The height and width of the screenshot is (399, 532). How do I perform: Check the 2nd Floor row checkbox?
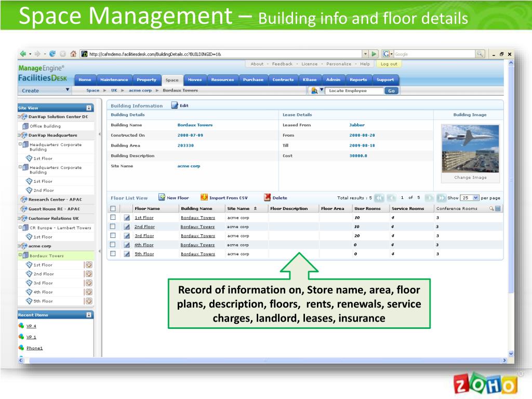[113, 227]
